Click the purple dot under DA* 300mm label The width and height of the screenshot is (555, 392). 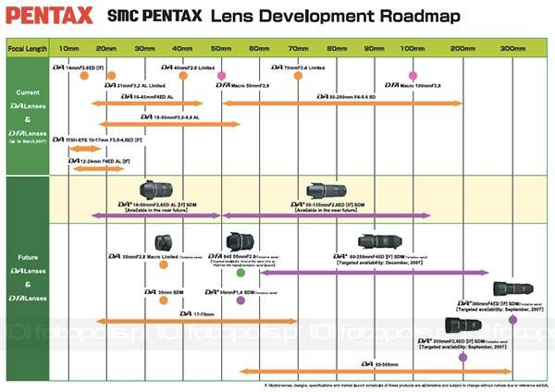(x=512, y=320)
